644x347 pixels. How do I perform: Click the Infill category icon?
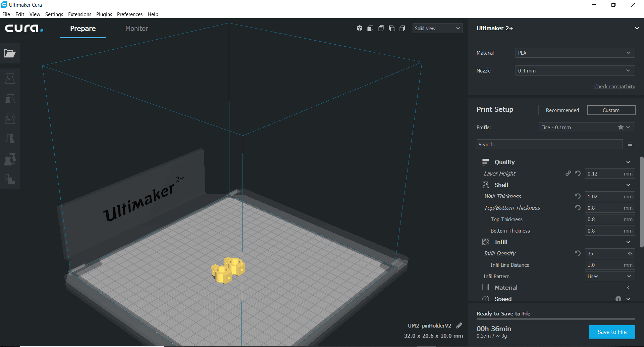click(485, 242)
